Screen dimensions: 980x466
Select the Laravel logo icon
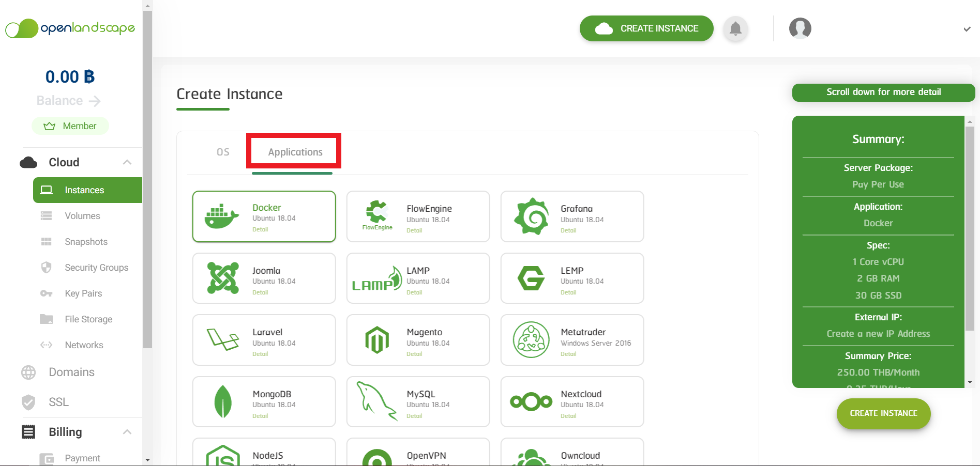[x=223, y=339]
